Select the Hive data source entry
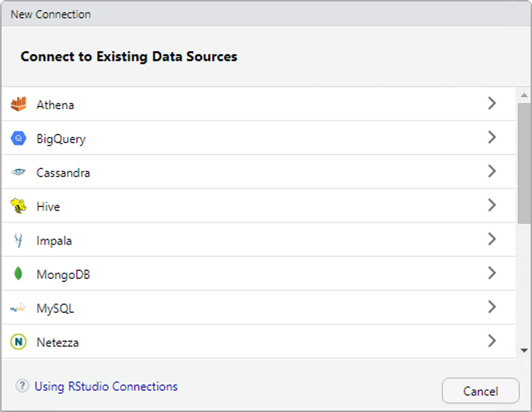Viewport: 532px width, 412px height. [259, 206]
